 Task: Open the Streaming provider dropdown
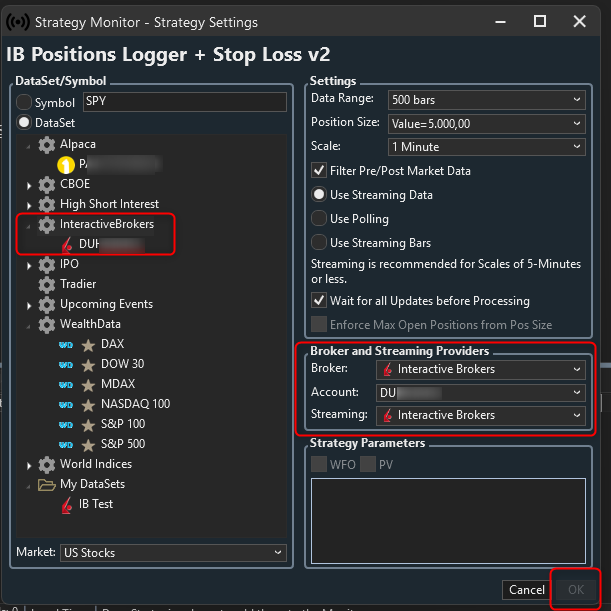click(480, 415)
